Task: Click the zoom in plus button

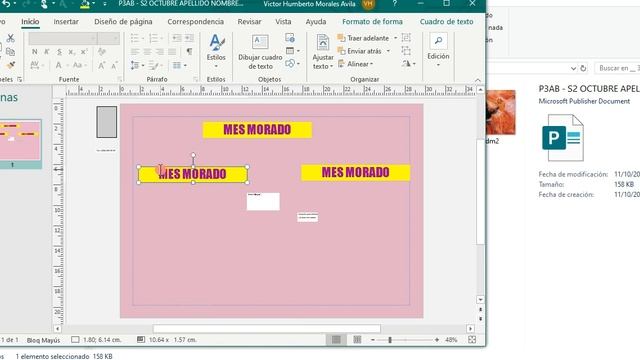Action: 437,340
